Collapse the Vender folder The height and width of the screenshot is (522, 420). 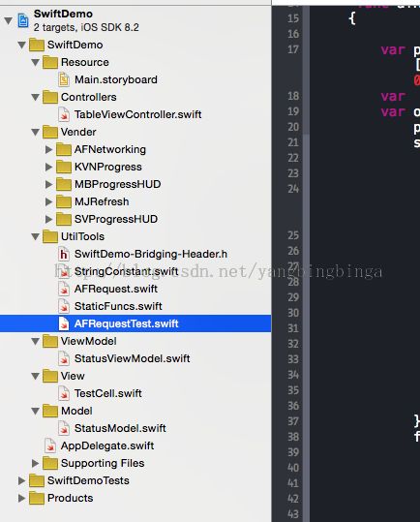(x=35, y=132)
